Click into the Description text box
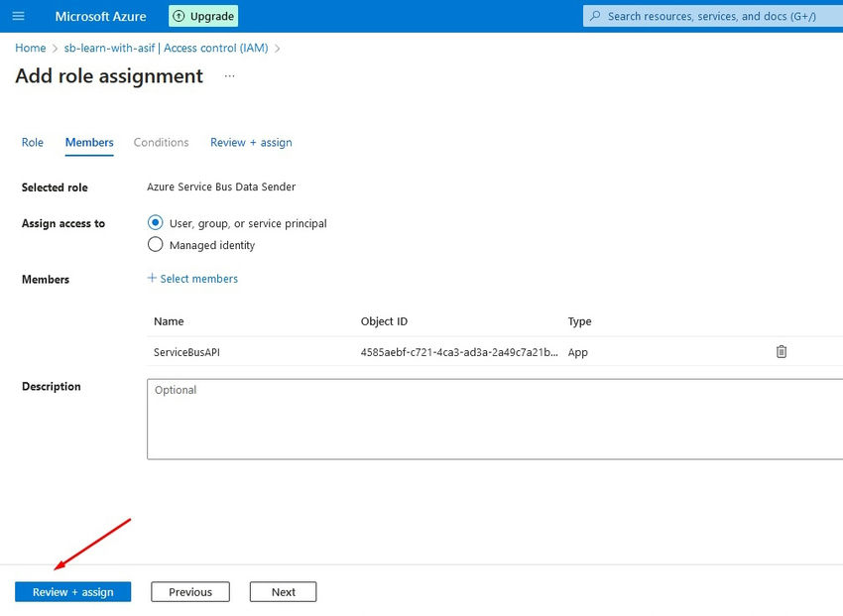 (494, 419)
